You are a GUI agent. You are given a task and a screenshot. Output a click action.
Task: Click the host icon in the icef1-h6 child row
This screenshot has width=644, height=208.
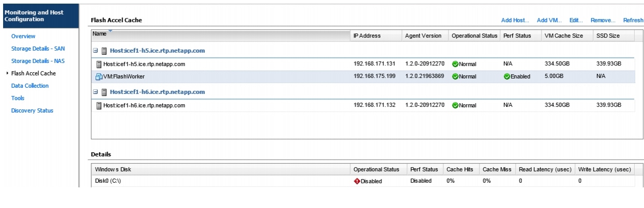(x=99, y=106)
